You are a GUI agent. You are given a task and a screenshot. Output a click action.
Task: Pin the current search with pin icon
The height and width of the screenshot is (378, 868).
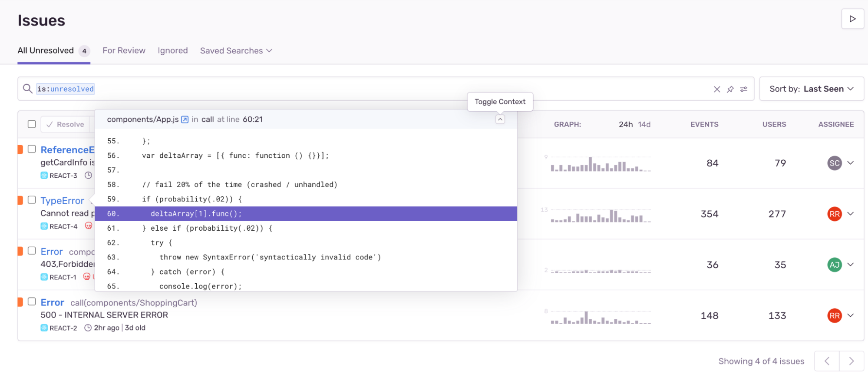point(730,89)
